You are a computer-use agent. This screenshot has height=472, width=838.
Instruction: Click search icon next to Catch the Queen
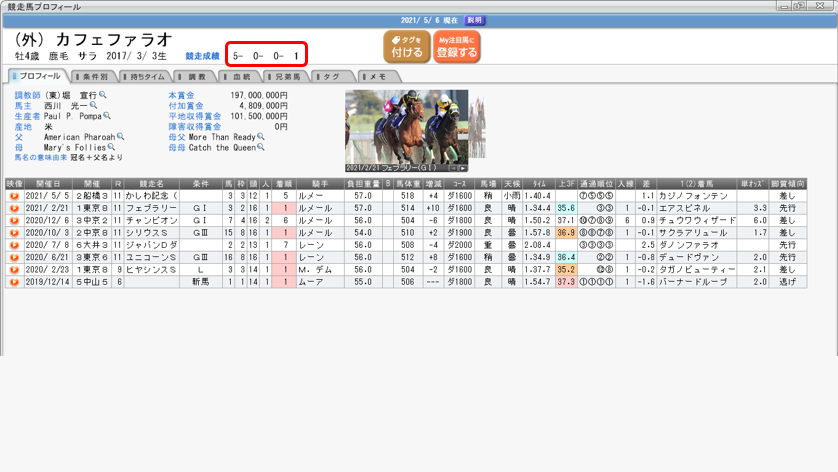pos(260,147)
